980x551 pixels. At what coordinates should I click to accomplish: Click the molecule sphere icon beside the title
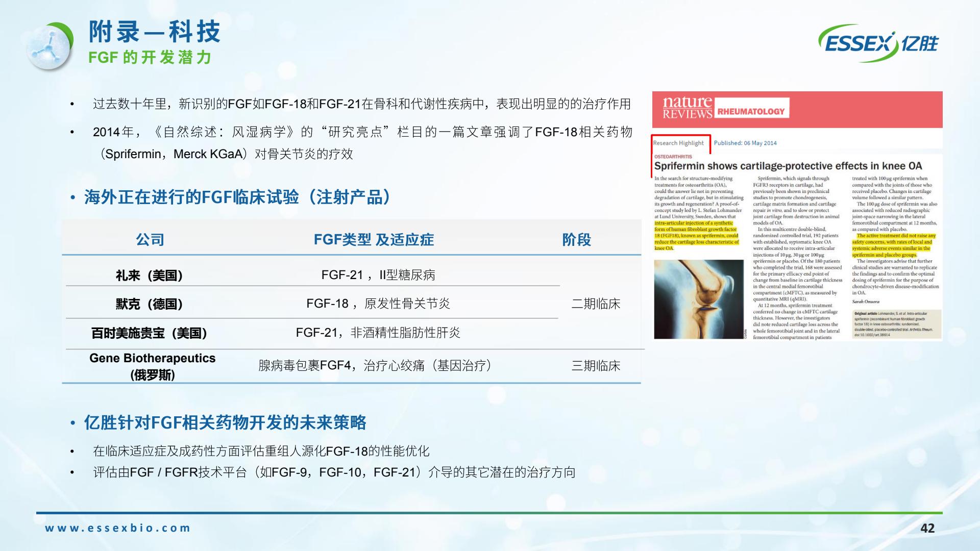tap(51, 45)
